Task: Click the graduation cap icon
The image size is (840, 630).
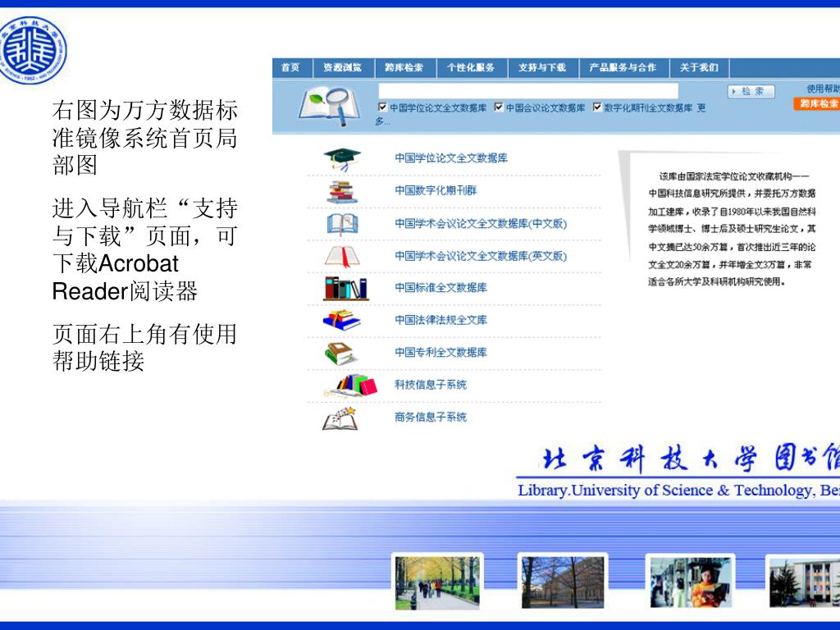Action: tap(342, 159)
